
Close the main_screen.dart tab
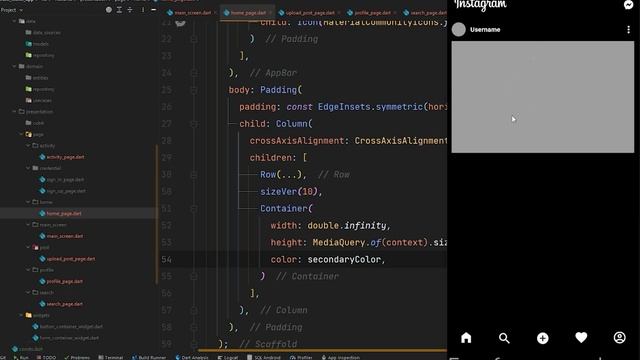pyautogui.click(x=215, y=13)
